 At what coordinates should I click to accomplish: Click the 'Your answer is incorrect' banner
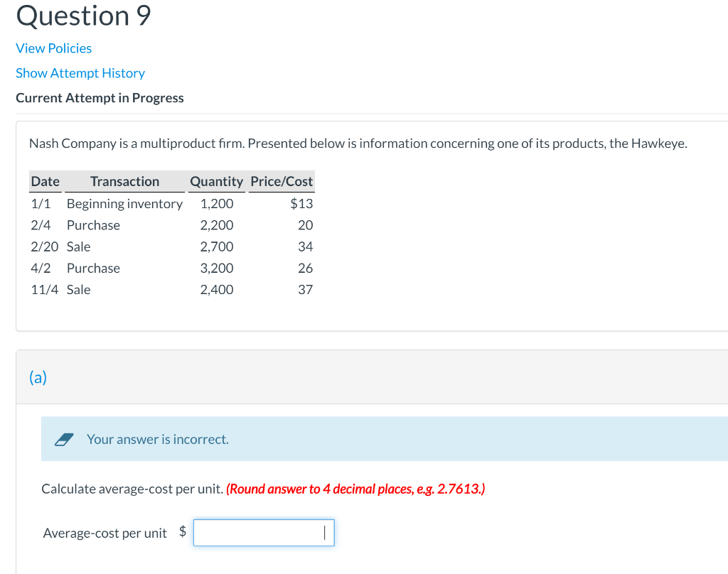[157, 438]
